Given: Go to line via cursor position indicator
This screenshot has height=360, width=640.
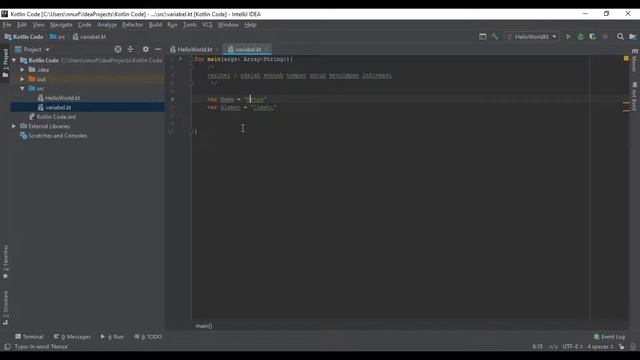Looking at the screenshot, I should point(537,347).
